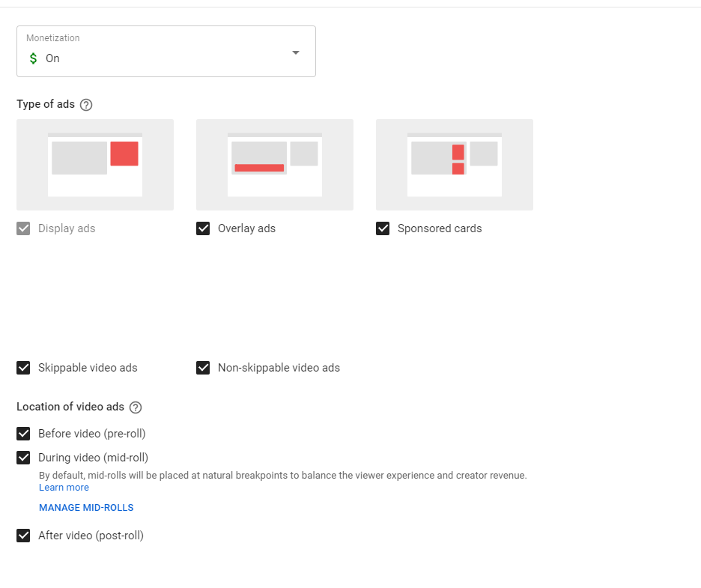
Task: Click the help icon beside Type of ads
Action: [86, 105]
